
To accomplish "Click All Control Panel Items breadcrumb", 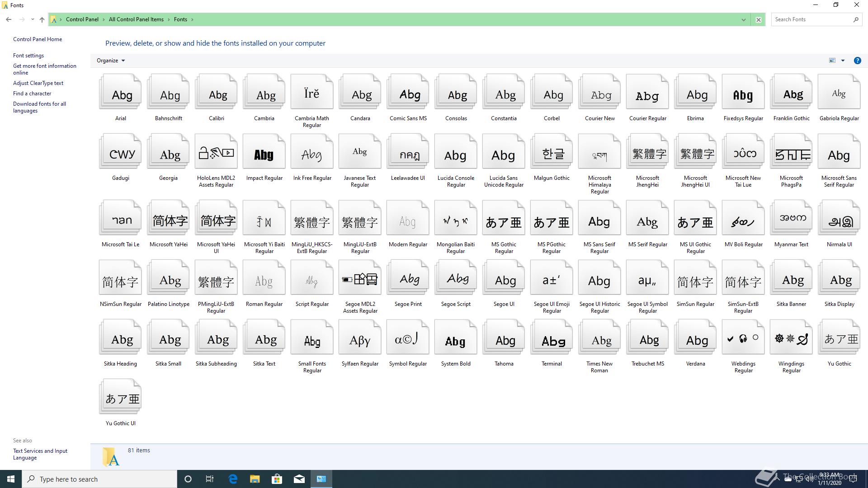I will [136, 19].
